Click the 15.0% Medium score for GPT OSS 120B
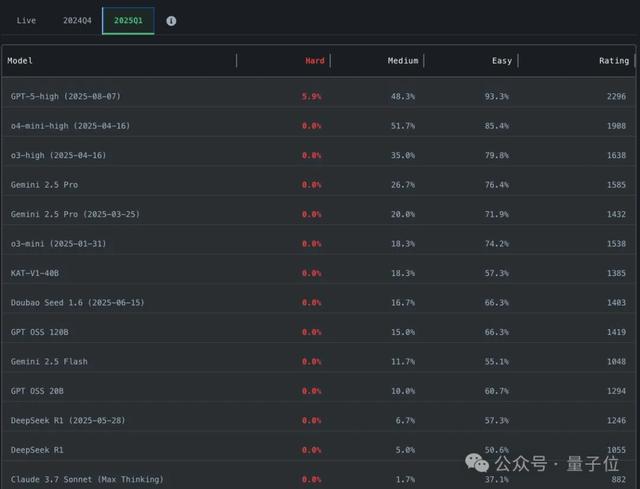The height and width of the screenshot is (489, 640). (x=403, y=332)
